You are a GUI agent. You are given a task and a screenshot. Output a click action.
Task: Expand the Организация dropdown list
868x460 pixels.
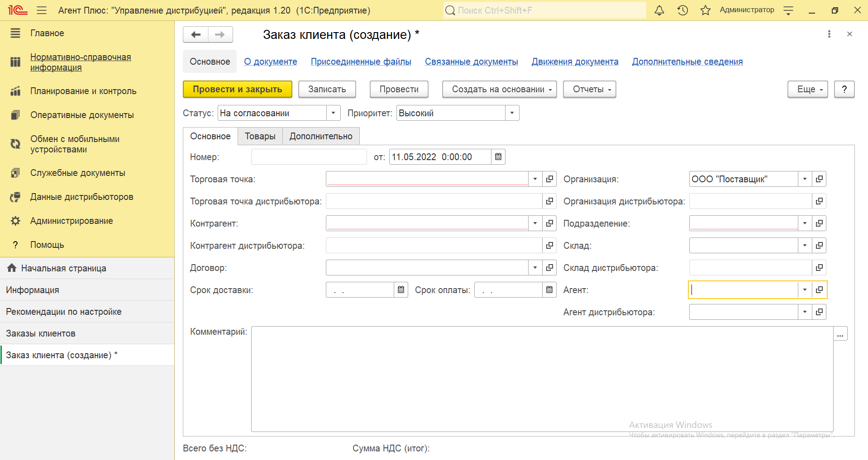pos(805,179)
